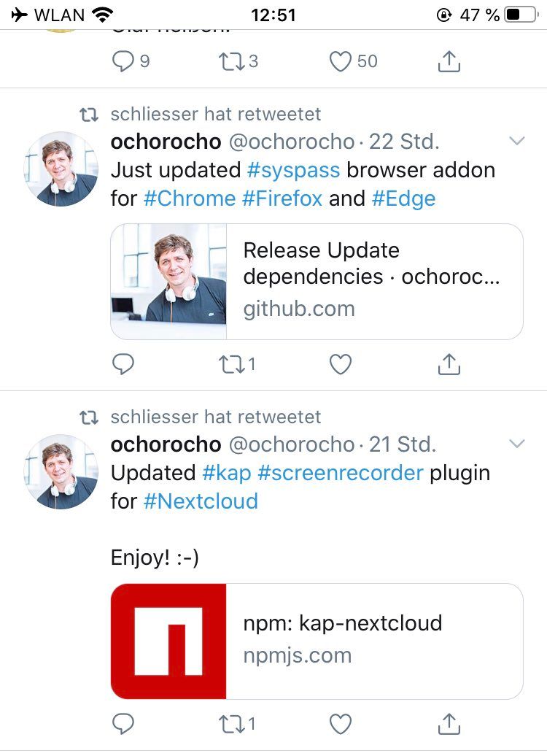
Task: Reply to the syspass browser addon tweet
Action: click(x=123, y=364)
